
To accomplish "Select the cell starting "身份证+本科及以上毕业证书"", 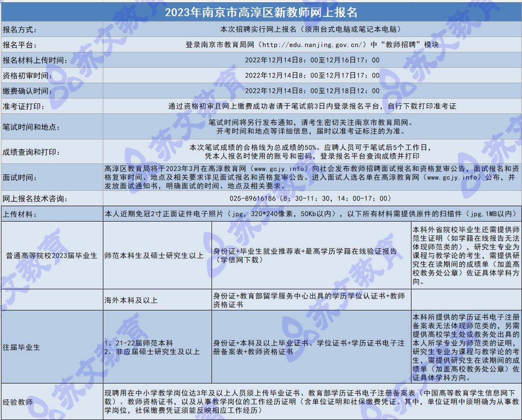I will pos(311,347).
